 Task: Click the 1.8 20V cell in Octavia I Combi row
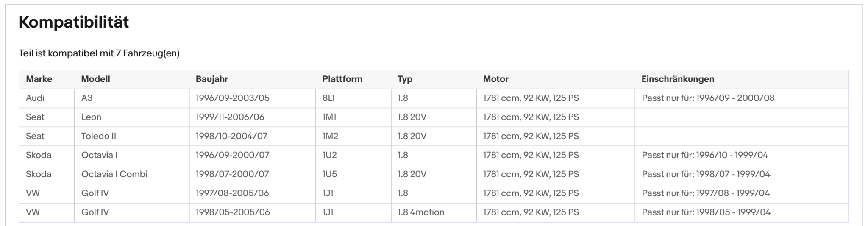click(434, 175)
